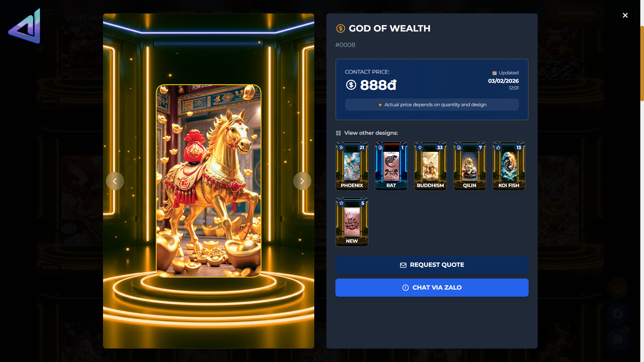Show the previous product image
The height and width of the screenshot is (362, 644).
click(115, 181)
